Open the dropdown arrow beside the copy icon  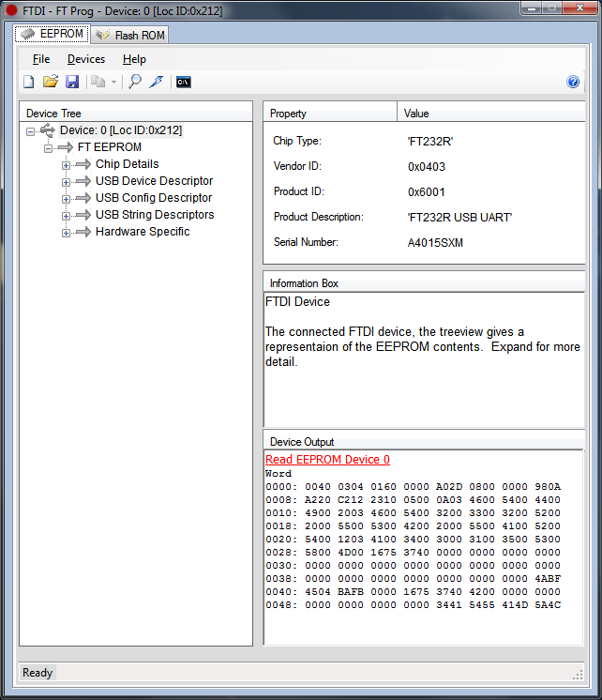[x=113, y=83]
